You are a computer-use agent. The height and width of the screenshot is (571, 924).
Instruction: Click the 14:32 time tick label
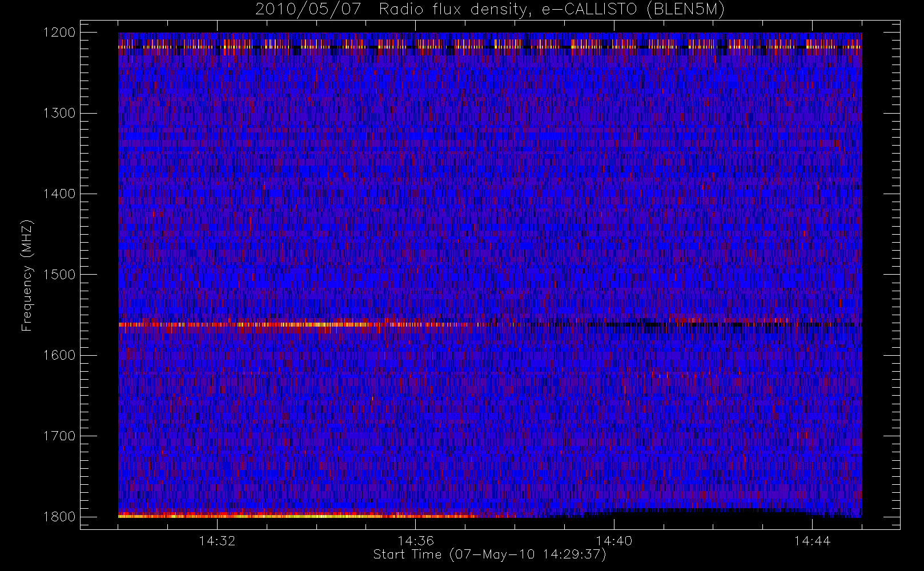pyautogui.click(x=217, y=541)
